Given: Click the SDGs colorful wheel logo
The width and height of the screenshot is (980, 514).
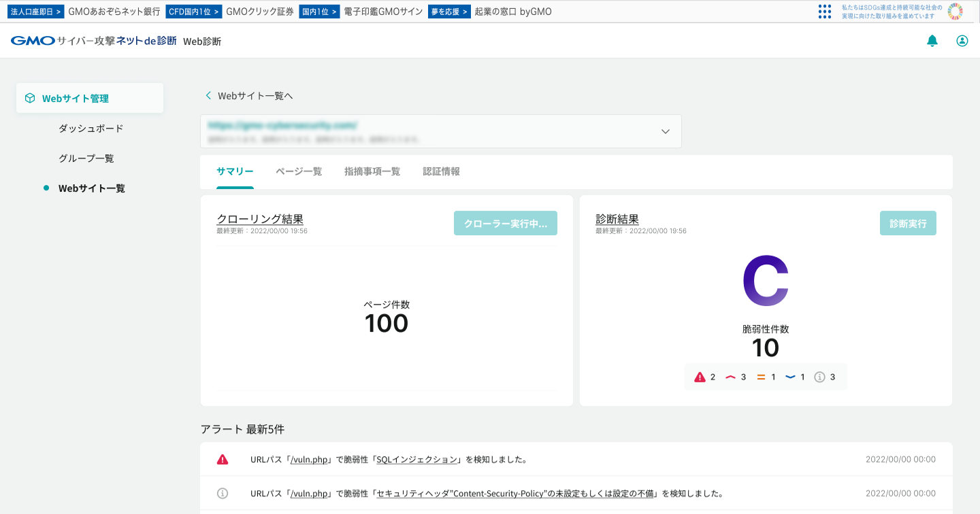Looking at the screenshot, I should coord(955,11).
